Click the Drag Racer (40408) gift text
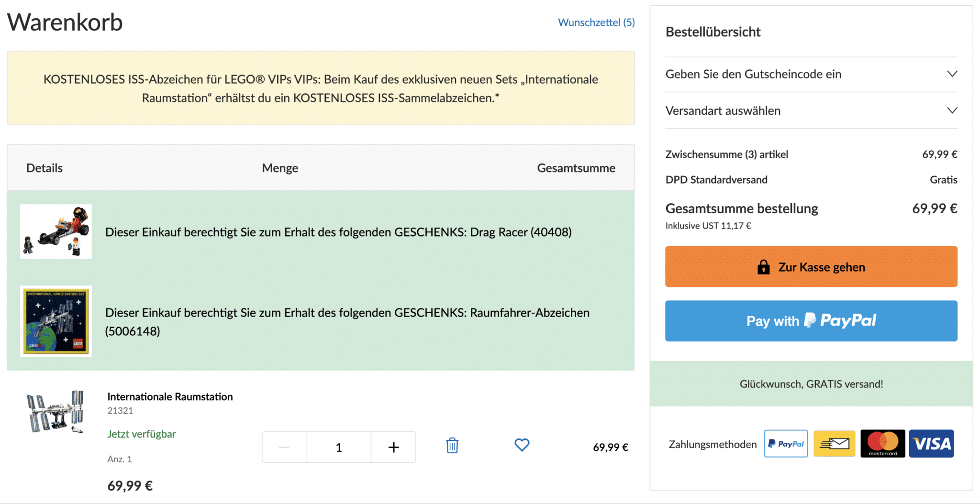The image size is (980, 504). 338,232
